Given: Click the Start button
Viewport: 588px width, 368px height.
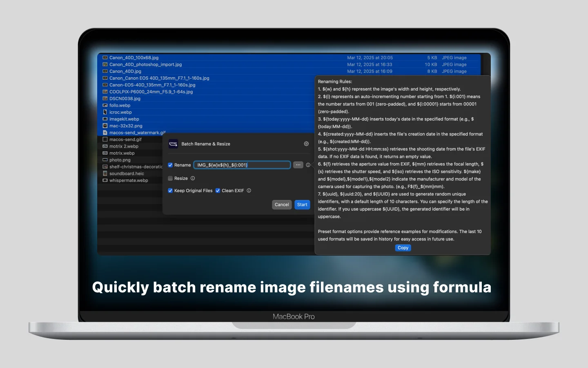Looking at the screenshot, I should (x=302, y=204).
